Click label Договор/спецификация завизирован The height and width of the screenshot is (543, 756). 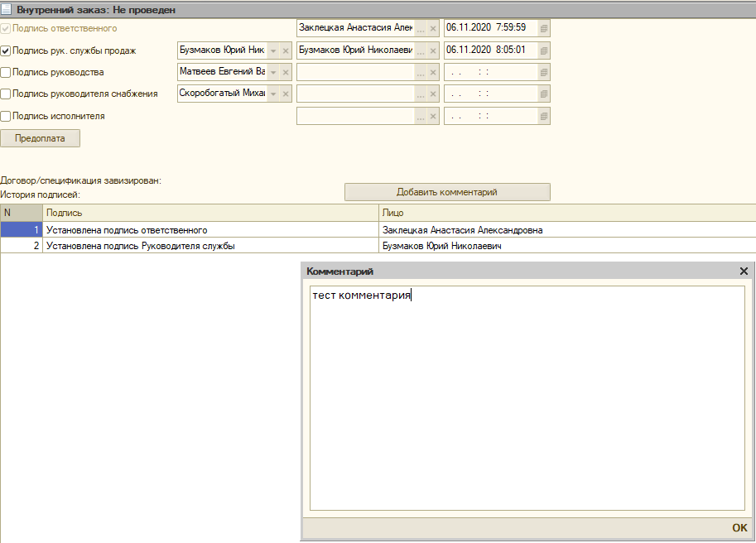click(x=80, y=180)
